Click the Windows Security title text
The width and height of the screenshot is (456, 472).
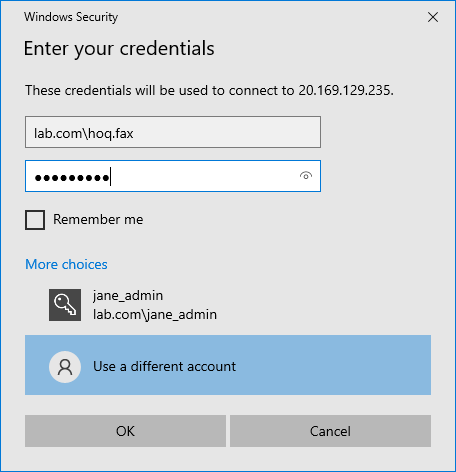coord(71,17)
